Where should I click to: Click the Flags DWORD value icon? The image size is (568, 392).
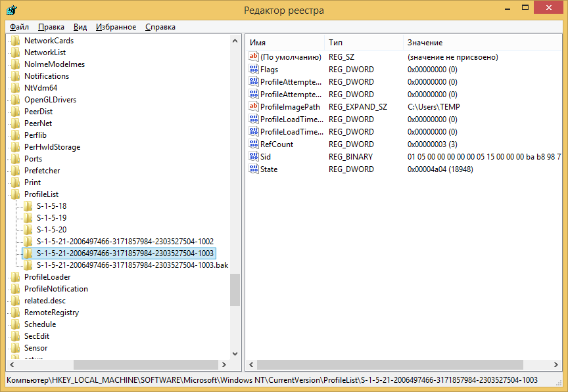[x=254, y=69]
